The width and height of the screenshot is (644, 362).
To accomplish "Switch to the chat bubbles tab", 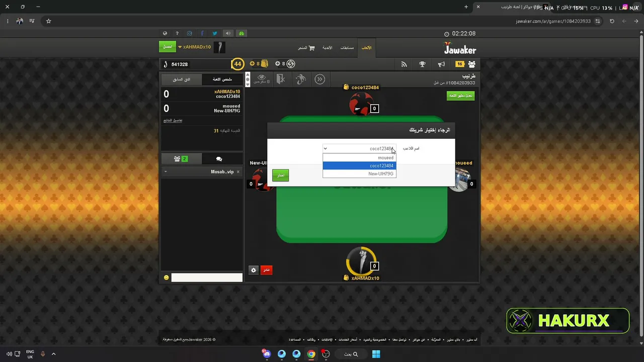I will pyautogui.click(x=219, y=159).
